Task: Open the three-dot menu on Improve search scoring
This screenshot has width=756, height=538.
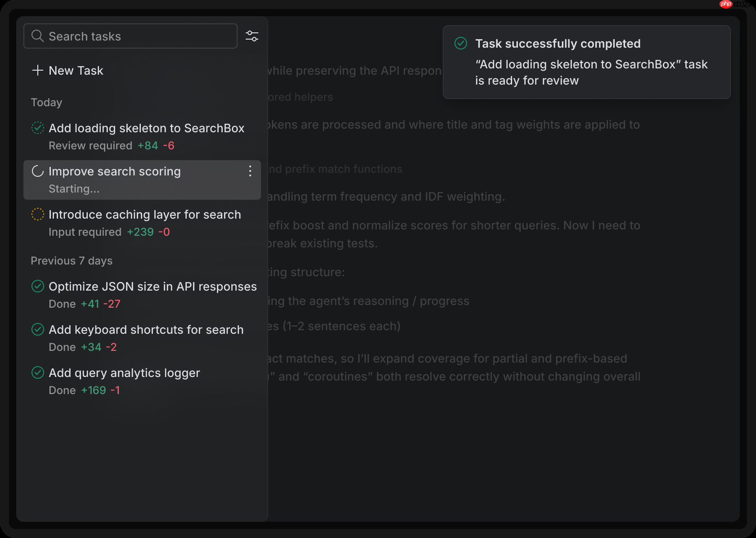Action: pos(250,171)
